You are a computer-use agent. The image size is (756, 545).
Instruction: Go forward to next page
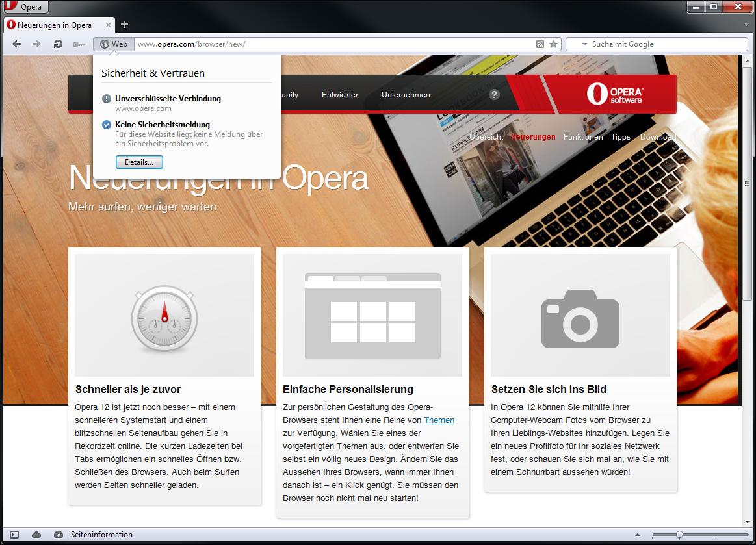coord(36,44)
